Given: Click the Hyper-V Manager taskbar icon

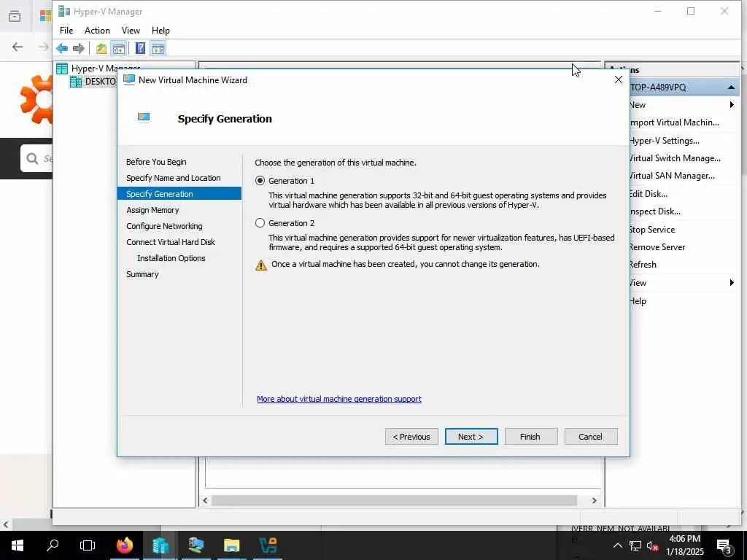Looking at the screenshot, I should pos(160,545).
